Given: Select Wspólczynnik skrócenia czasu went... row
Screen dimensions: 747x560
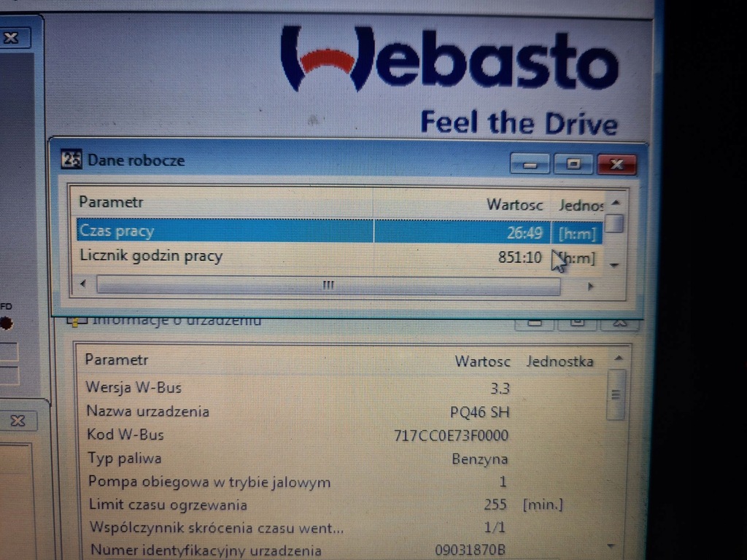Looking at the screenshot, I should click(343, 528).
